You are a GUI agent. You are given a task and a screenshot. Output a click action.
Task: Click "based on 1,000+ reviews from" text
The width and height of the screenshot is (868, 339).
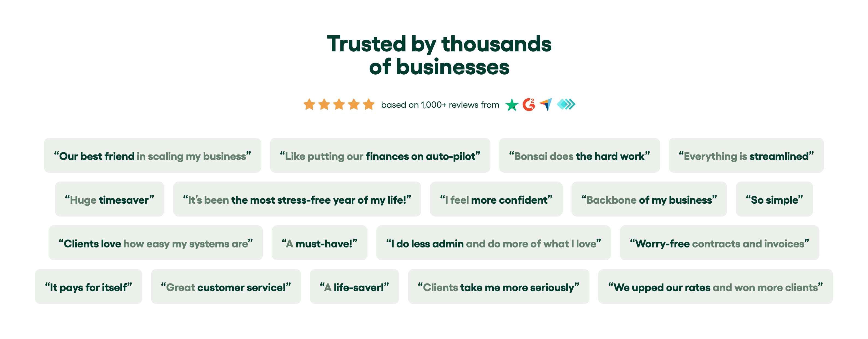pos(440,105)
